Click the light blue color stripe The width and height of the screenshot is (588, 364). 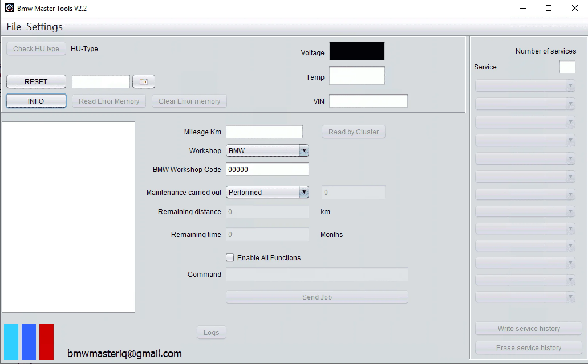pos(11,342)
